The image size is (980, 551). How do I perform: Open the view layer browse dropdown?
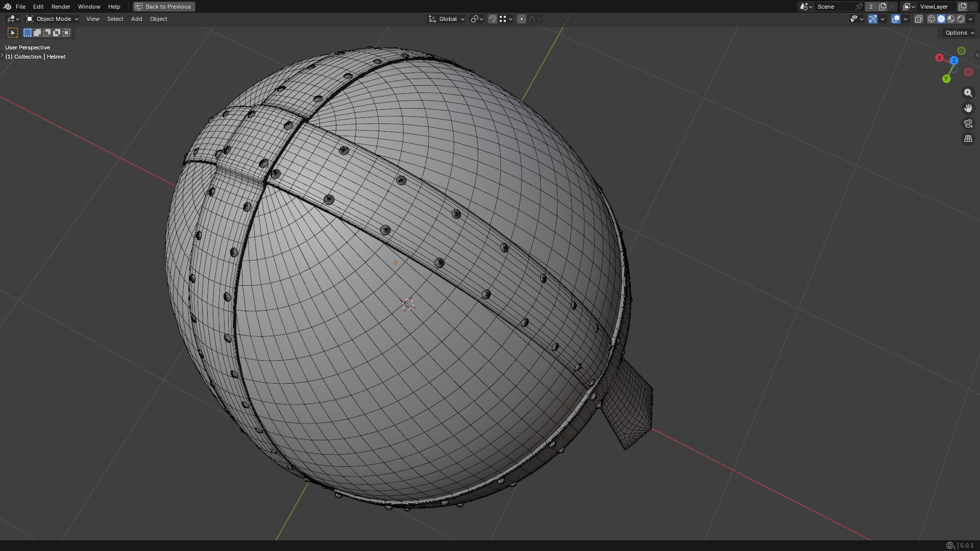point(909,7)
